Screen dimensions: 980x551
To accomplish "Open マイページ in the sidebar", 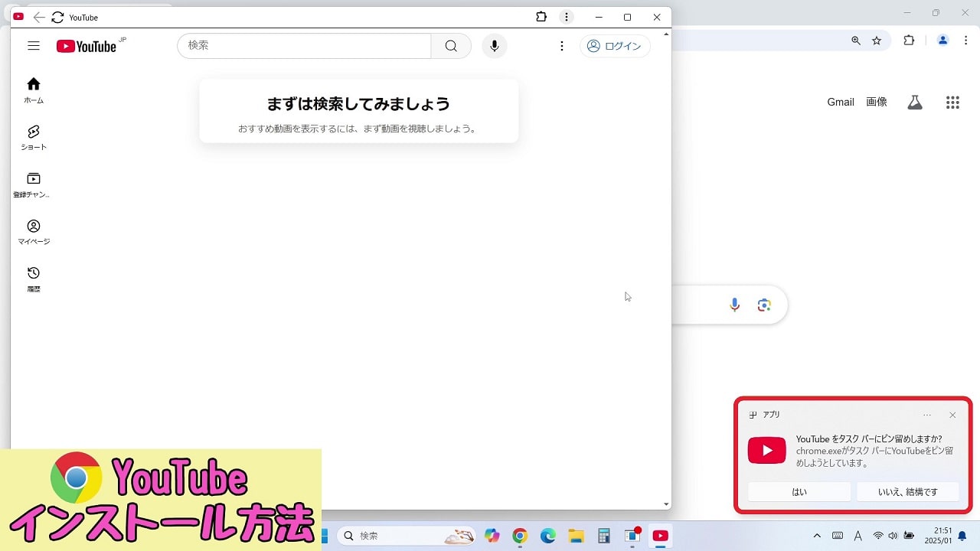I will 34,233.
